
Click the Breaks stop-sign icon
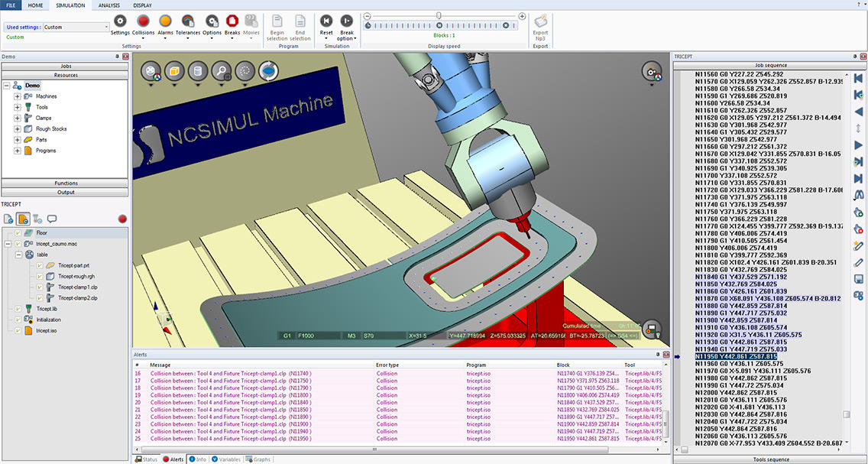(x=232, y=21)
